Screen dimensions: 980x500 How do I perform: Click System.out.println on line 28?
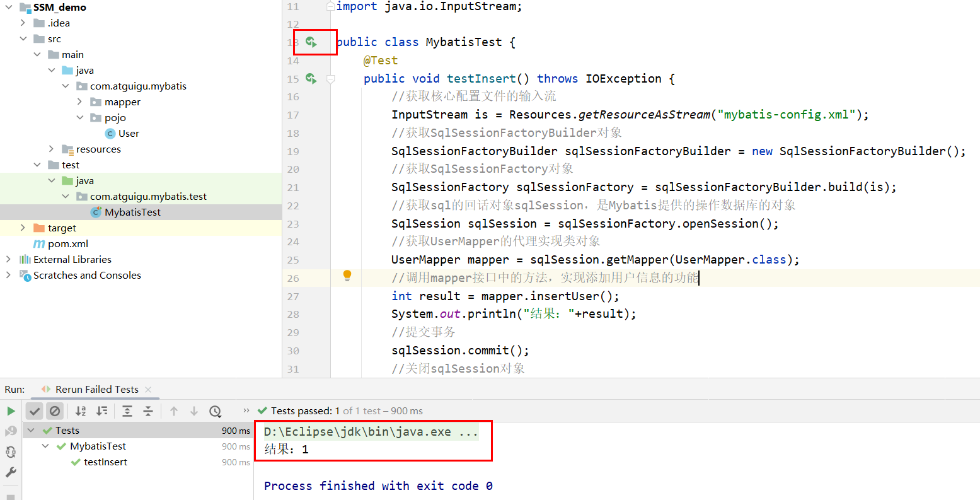coord(454,314)
